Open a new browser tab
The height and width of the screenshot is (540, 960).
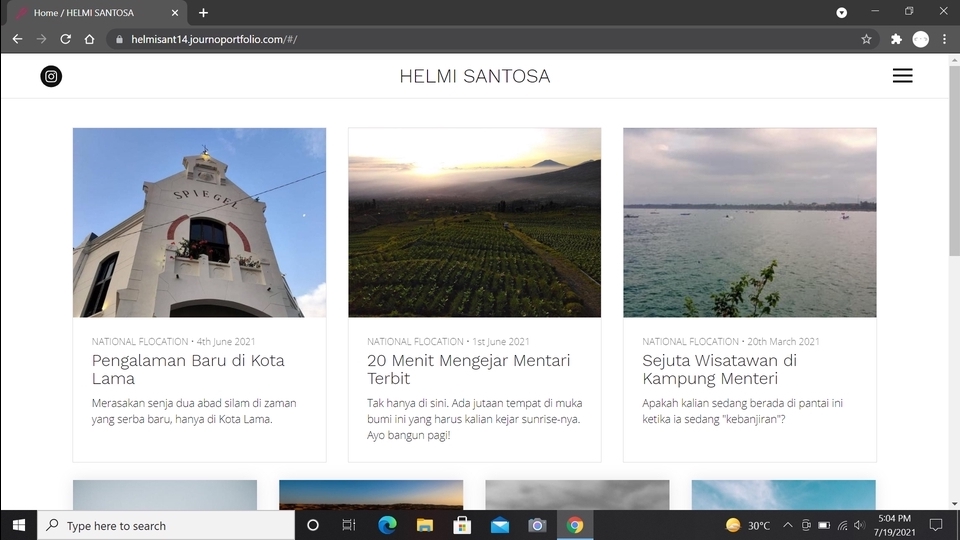coord(203,12)
